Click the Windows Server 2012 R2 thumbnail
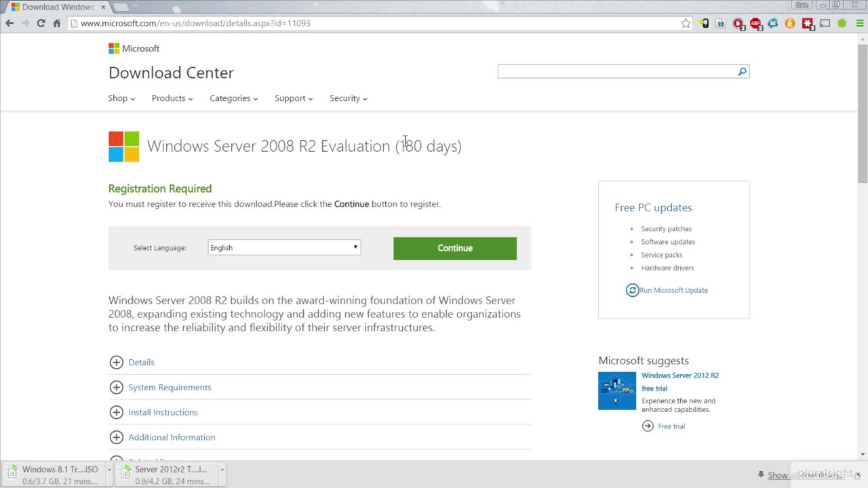 point(617,390)
